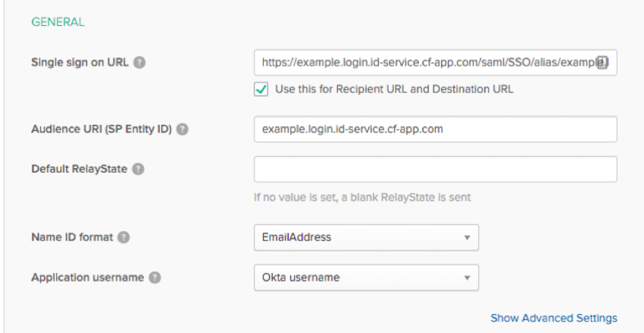Click the "Single sign on URL" label text
Screen dimensions: 644x333
pos(80,63)
